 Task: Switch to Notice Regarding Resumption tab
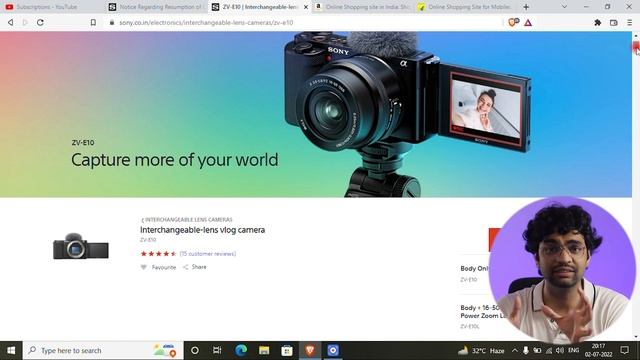click(156, 7)
